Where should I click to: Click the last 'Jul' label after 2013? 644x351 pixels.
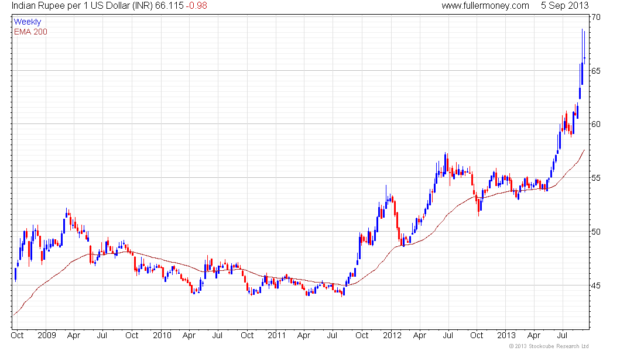pos(562,335)
